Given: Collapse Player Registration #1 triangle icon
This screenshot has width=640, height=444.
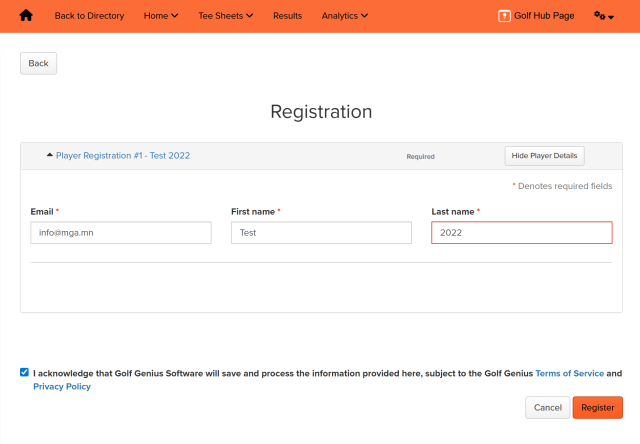Looking at the screenshot, I should 50,155.
